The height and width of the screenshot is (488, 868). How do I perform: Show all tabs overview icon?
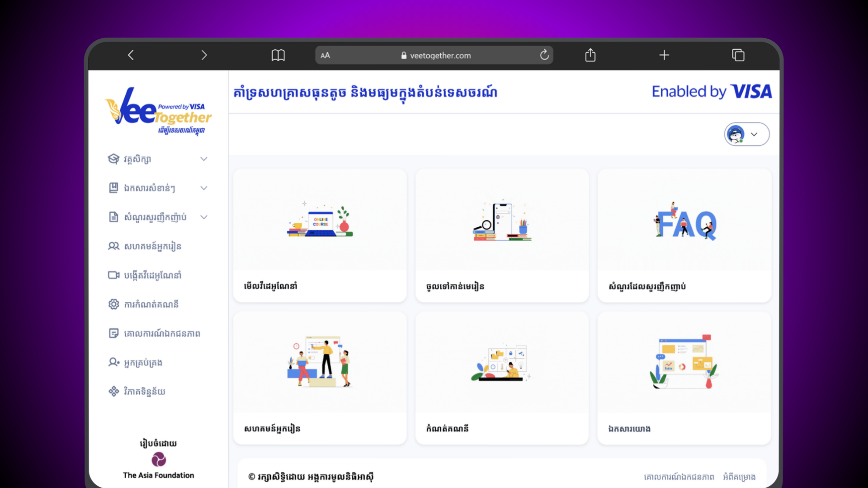[x=738, y=55]
